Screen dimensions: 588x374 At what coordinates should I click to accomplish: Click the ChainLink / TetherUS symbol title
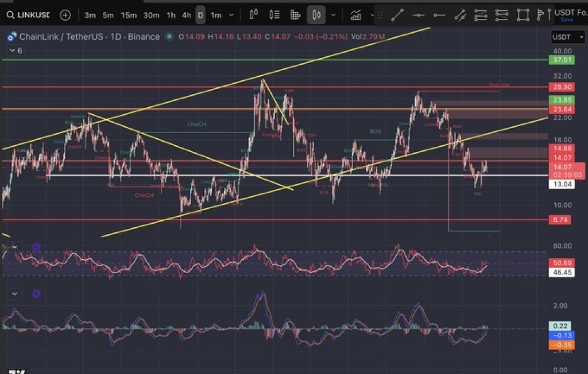pyautogui.click(x=89, y=37)
